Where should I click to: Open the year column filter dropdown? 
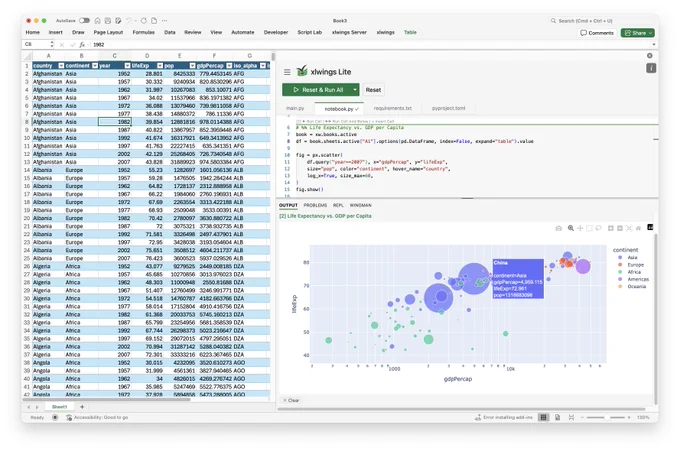point(127,65)
